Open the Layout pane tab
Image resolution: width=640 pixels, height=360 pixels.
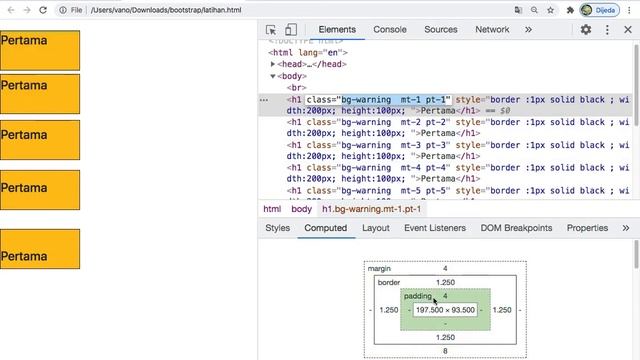point(376,228)
